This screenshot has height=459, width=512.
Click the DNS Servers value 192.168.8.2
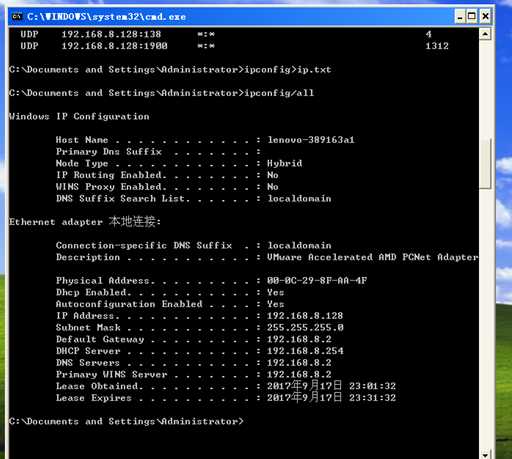[x=299, y=362]
